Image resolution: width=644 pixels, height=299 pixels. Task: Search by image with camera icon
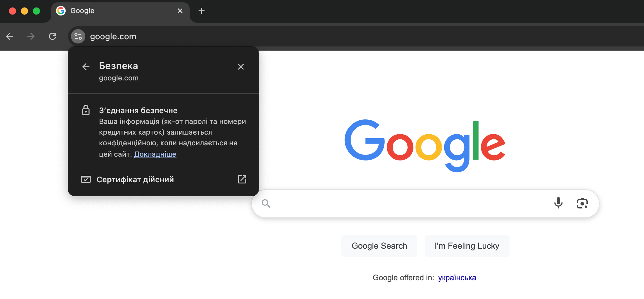tap(582, 203)
